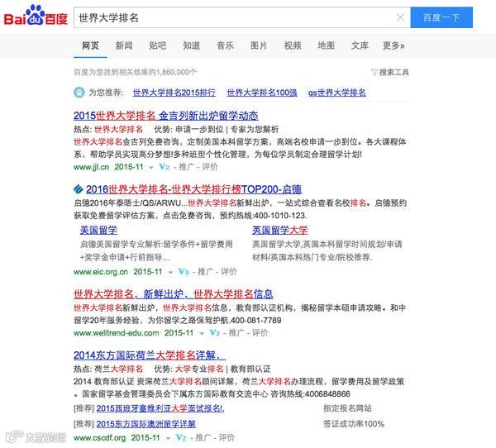Click the paw icon beside 为您推荐
Image resolution: width=496 pixels, height=448 pixels.
pyautogui.click(x=79, y=93)
